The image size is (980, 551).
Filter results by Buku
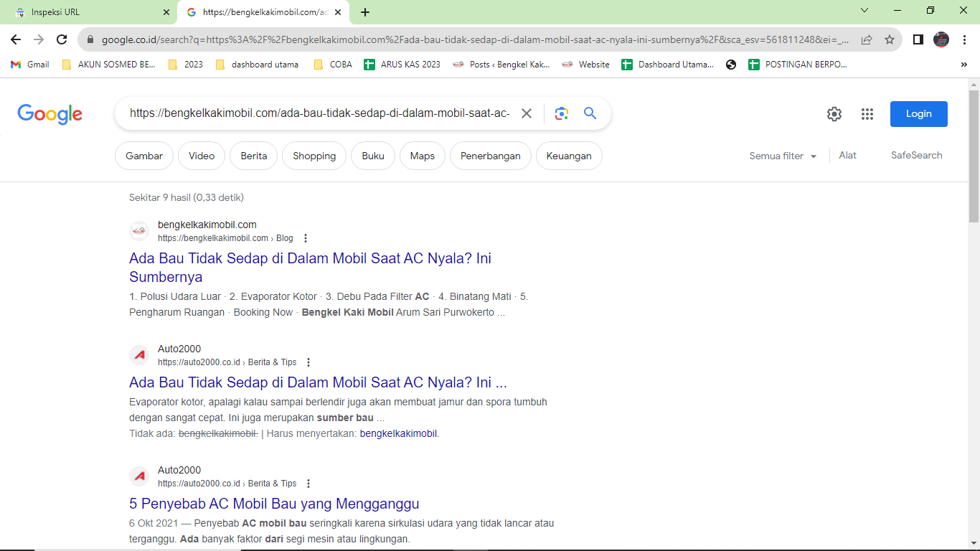[x=373, y=156]
